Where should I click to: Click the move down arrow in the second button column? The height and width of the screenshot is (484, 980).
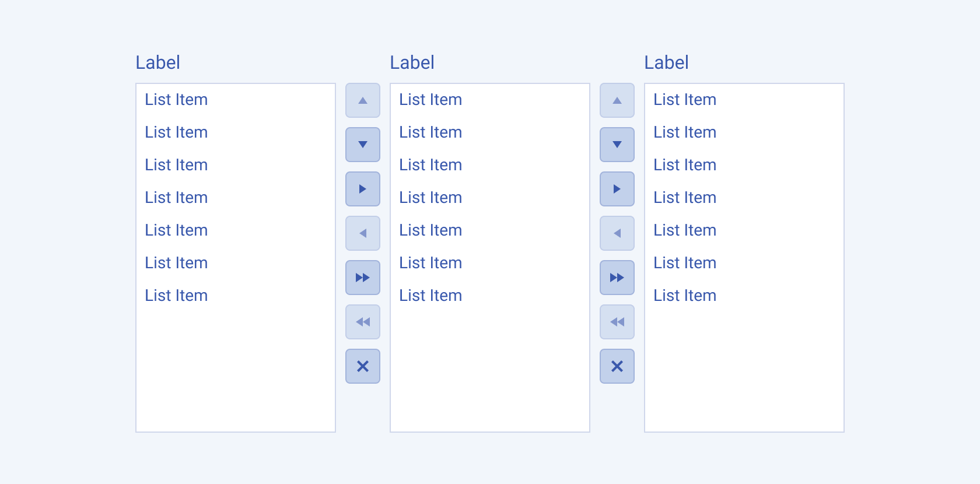pos(617,145)
